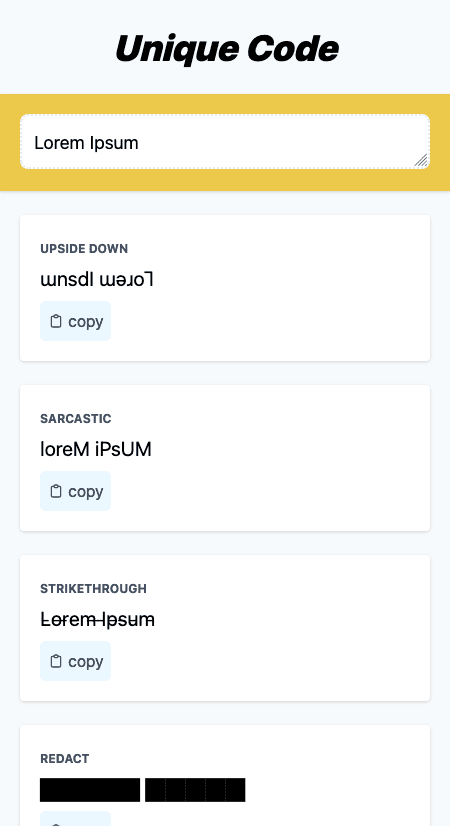Image resolution: width=450 pixels, height=826 pixels.
Task: Select the REDACT heading label
Action: pos(65,759)
